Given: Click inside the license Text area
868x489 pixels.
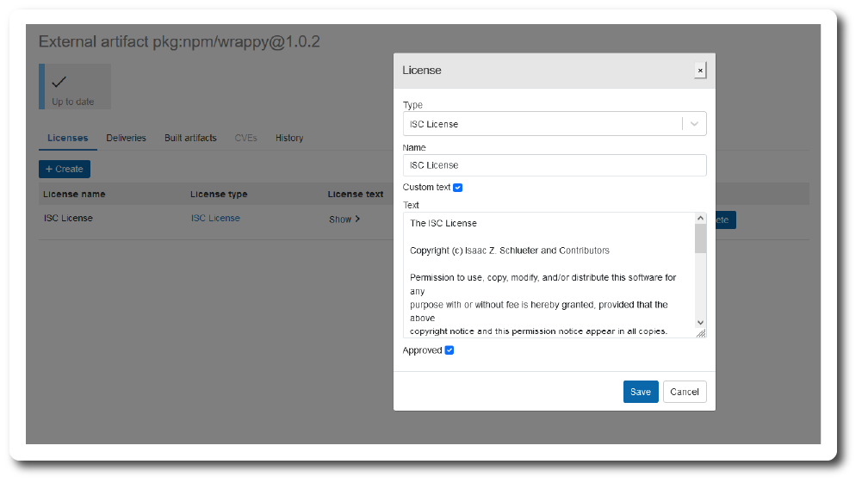Looking at the screenshot, I should [548, 275].
